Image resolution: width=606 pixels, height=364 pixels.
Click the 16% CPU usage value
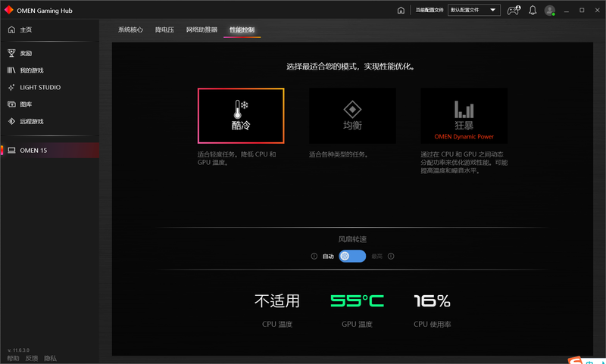432,300
